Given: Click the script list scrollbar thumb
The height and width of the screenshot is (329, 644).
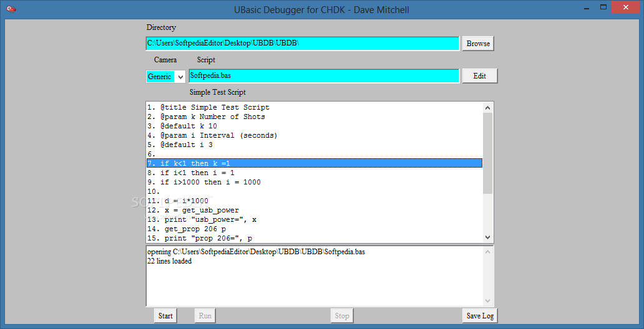Looking at the screenshot, I should click(x=488, y=153).
